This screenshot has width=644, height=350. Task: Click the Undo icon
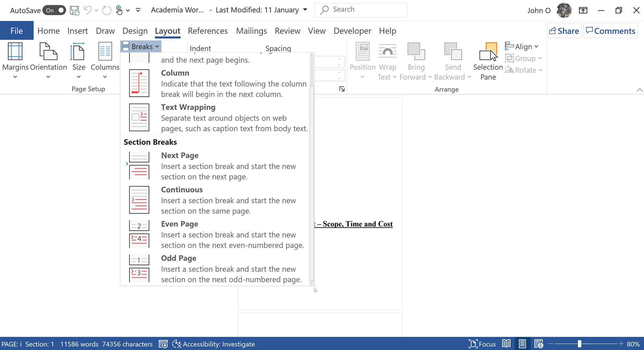tap(88, 10)
